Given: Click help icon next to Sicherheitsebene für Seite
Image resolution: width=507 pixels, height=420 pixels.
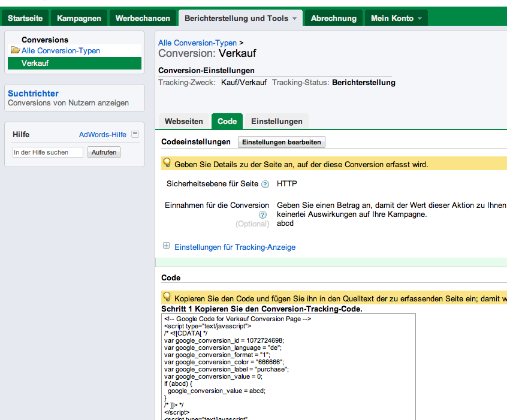Looking at the screenshot, I should (265, 185).
